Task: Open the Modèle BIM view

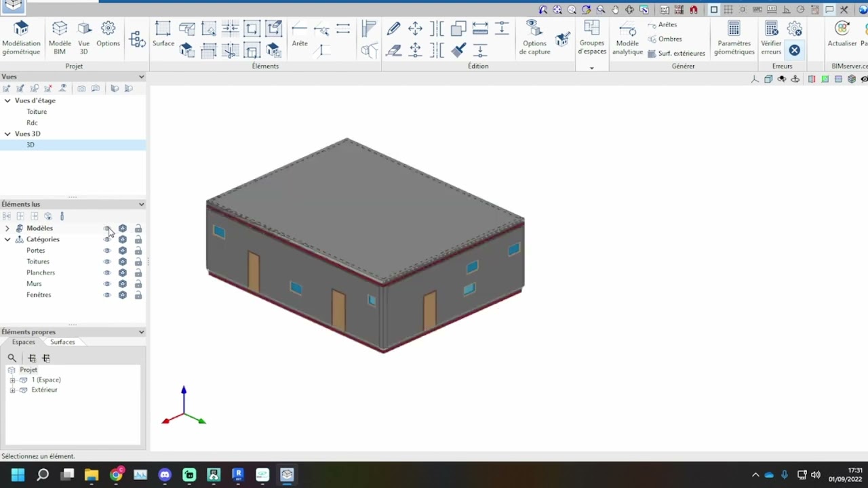Action: click(60, 34)
